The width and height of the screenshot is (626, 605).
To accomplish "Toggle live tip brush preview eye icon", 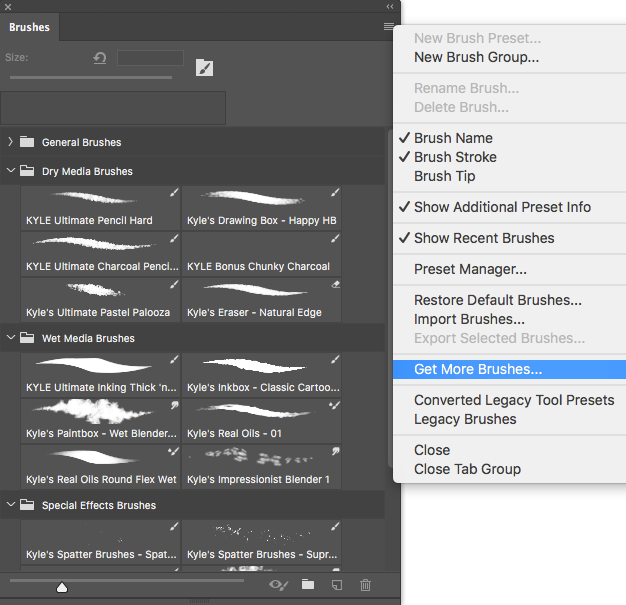I will point(278,585).
